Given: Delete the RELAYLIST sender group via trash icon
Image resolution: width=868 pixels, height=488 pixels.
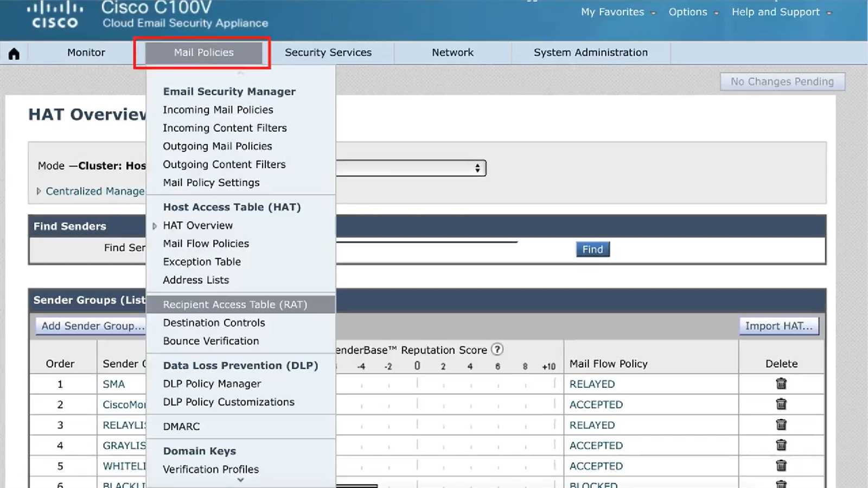Looking at the screenshot, I should click(781, 425).
